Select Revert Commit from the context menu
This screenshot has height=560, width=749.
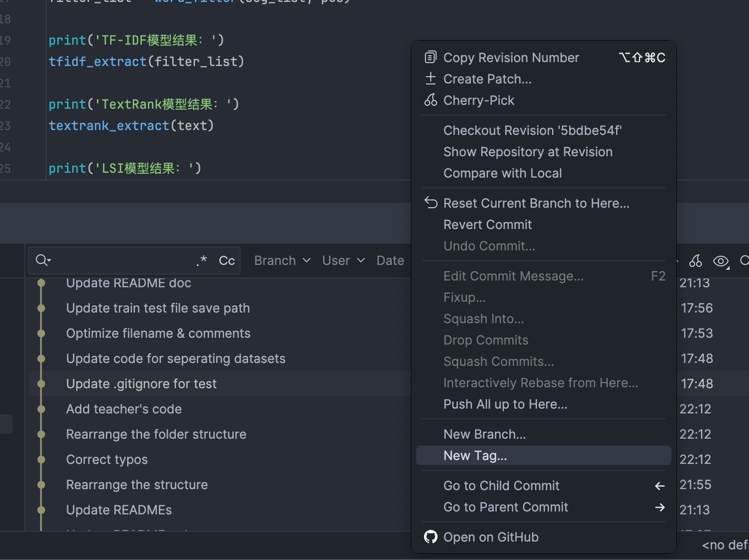487,224
